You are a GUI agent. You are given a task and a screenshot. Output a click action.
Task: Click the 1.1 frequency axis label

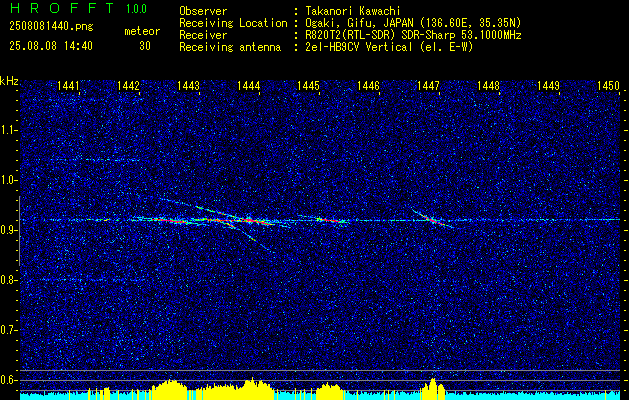click(6, 130)
